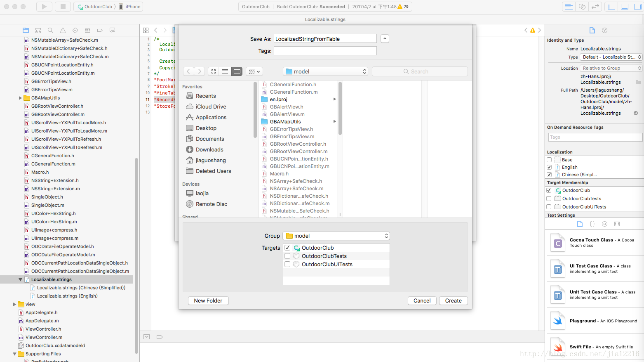Screen dimensions: 644x362
Task: Select iCloud Drive in sidebar
Action: [x=206, y=106]
